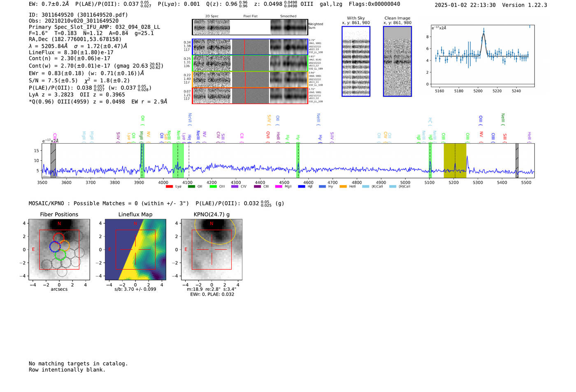Click the 'S/N = 7.5(±0.5)' value
The width and height of the screenshot is (576, 392).
point(53,81)
